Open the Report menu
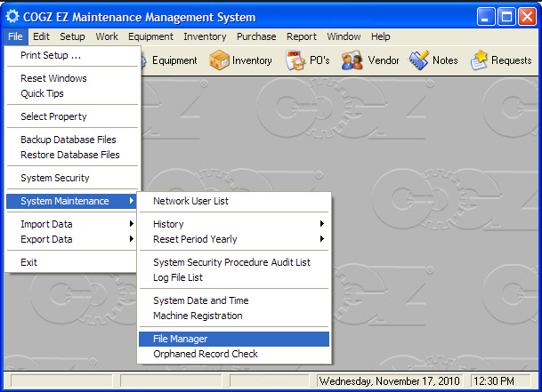542x392 pixels. click(x=301, y=36)
